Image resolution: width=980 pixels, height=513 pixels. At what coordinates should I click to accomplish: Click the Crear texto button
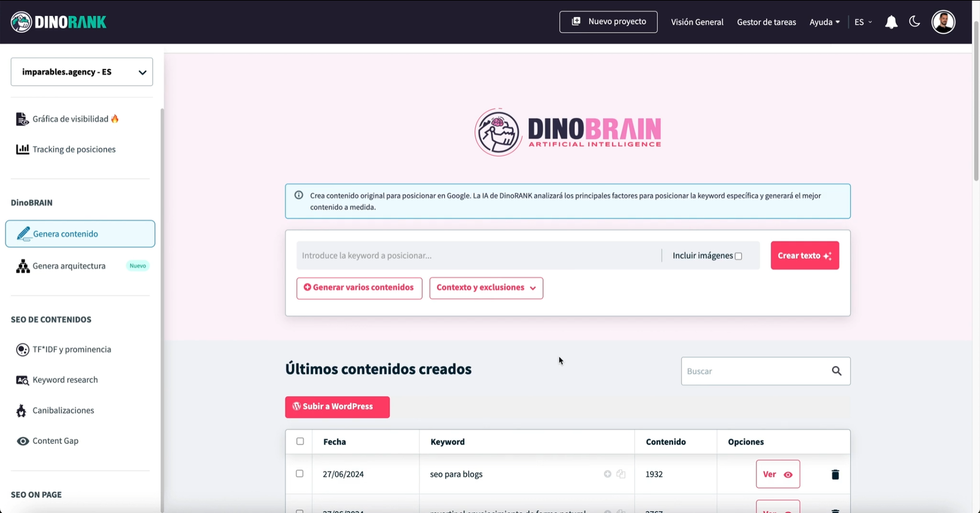coord(805,256)
